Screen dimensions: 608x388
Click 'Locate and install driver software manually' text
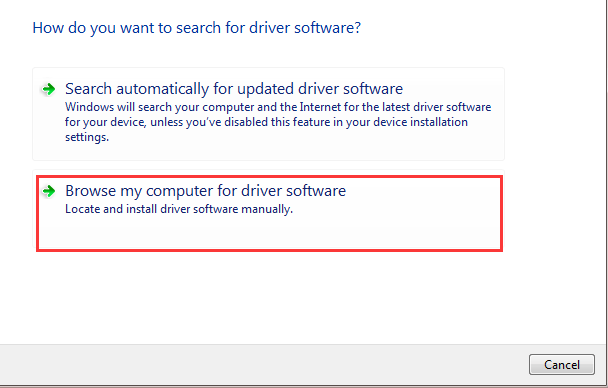[x=179, y=209]
